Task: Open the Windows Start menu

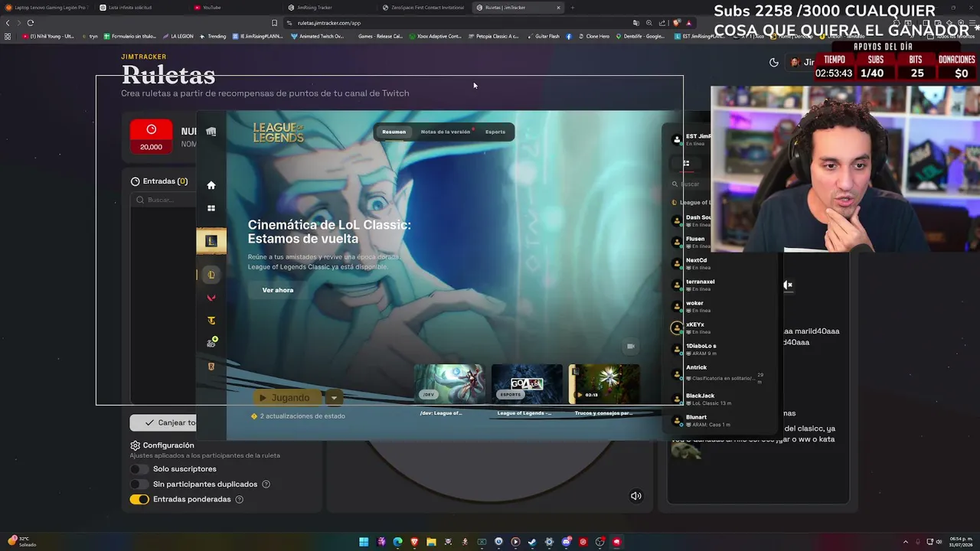Action: click(364, 542)
